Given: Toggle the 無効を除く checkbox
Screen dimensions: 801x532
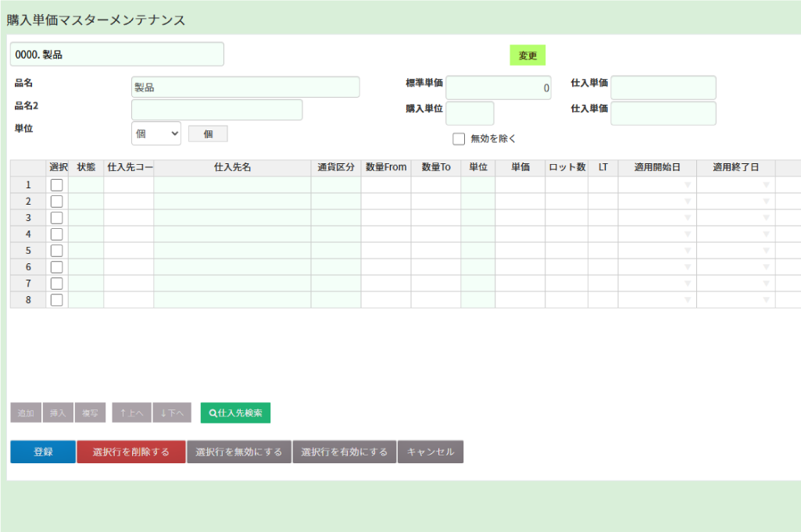Looking at the screenshot, I should 459,139.
